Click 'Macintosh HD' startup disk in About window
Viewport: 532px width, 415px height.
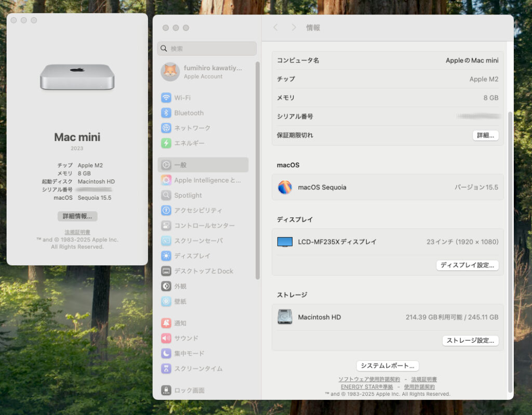tap(96, 181)
